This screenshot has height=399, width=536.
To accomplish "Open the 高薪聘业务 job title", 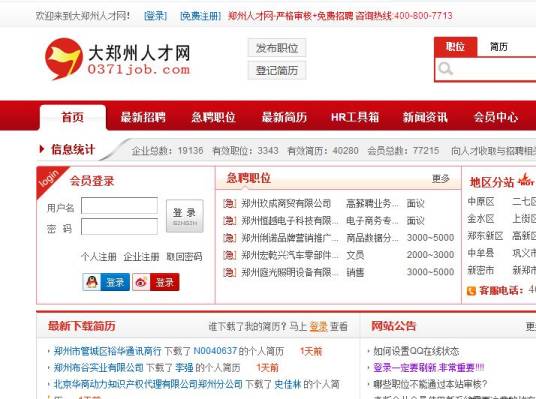I will pyautogui.click(x=372, y=203).
